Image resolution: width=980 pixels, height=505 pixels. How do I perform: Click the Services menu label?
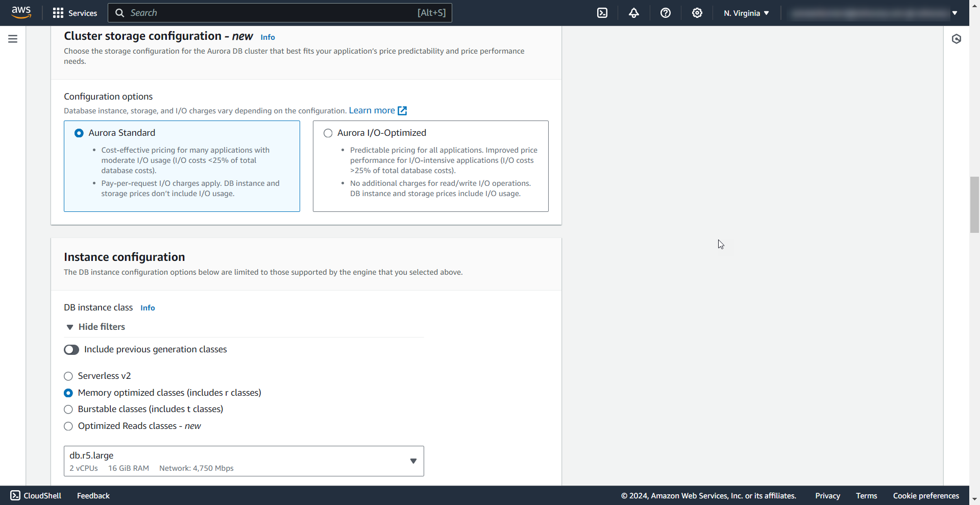83,13
